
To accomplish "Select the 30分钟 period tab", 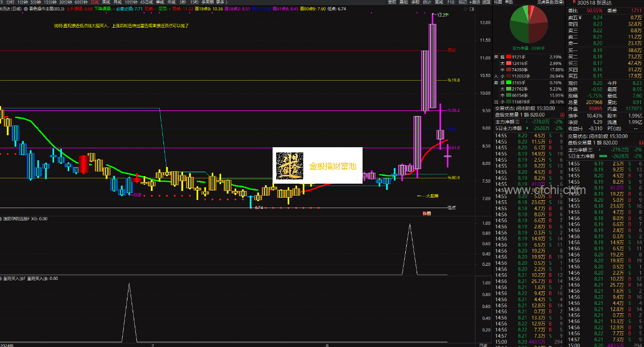I will [x=65, y=2].
